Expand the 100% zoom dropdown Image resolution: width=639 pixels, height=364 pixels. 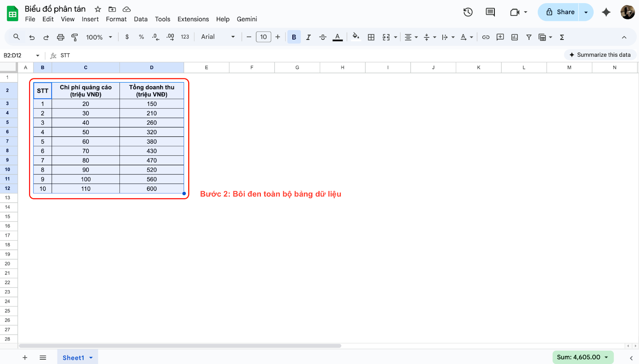coord(99,37)
